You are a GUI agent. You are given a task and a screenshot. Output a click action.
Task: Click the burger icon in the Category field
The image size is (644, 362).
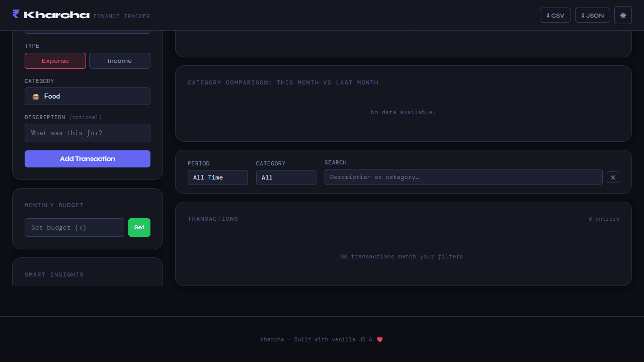[x=36, y=97]
